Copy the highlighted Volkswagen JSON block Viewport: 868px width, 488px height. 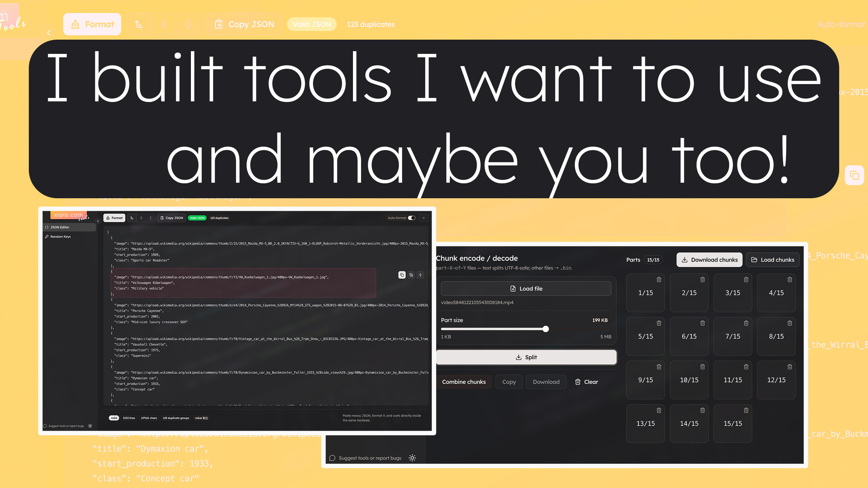pos(402,275)
